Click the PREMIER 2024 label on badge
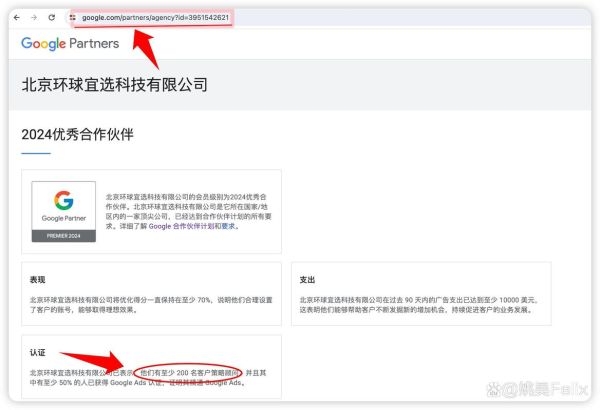Screen dimensions: 600x410 click(x=64, y=236)
